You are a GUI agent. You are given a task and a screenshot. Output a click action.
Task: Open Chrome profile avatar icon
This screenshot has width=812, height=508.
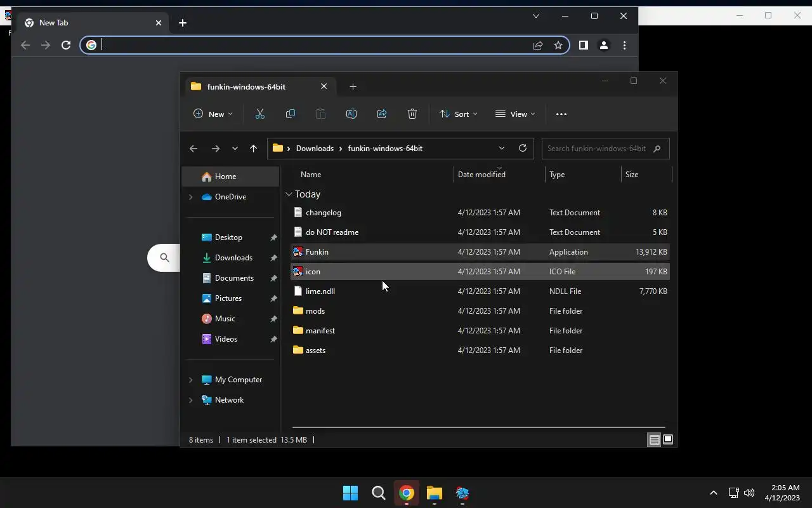604,45
